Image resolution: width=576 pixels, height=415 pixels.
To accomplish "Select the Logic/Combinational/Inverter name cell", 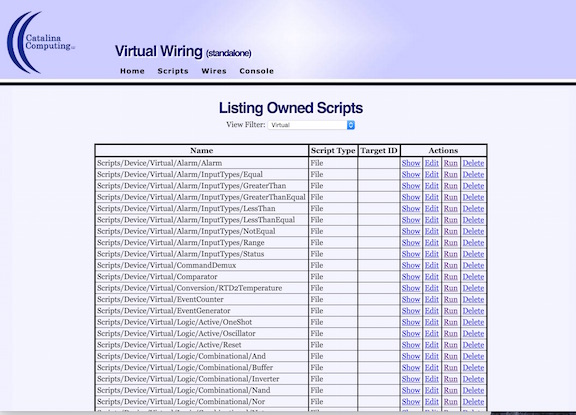I will [x=202, y=379].
